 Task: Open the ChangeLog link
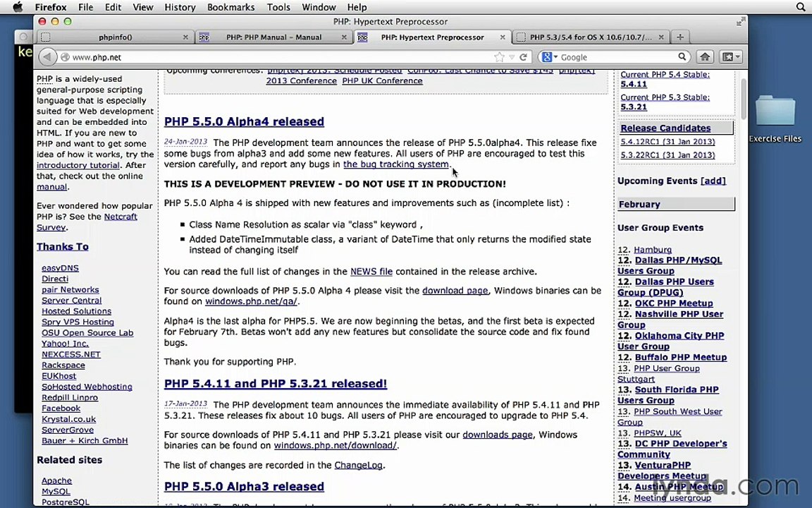[x=358, y=466]
